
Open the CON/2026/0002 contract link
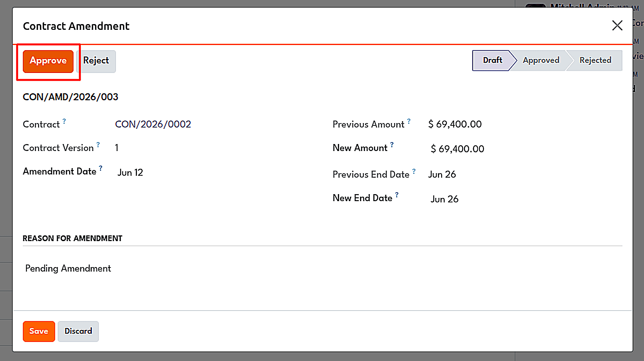[153, 124]
